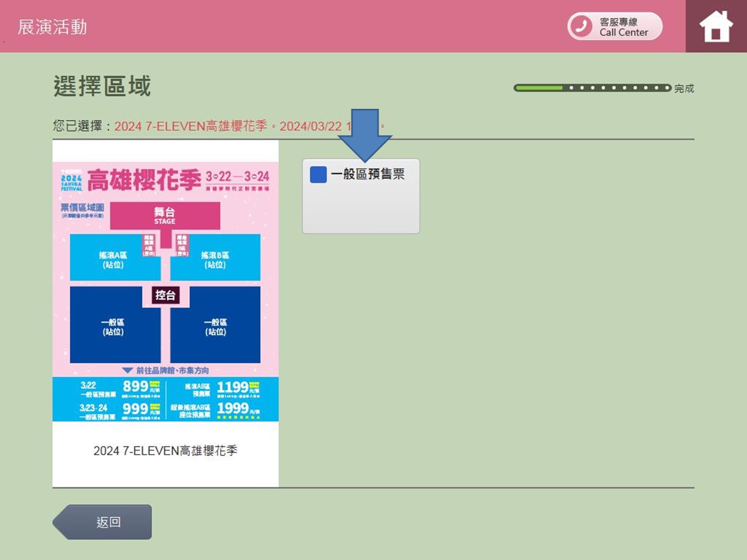The width and height of the screenshot is (747, 560).
Task: Select 搖滾B區 standing area on map
Action: (215, 260)
